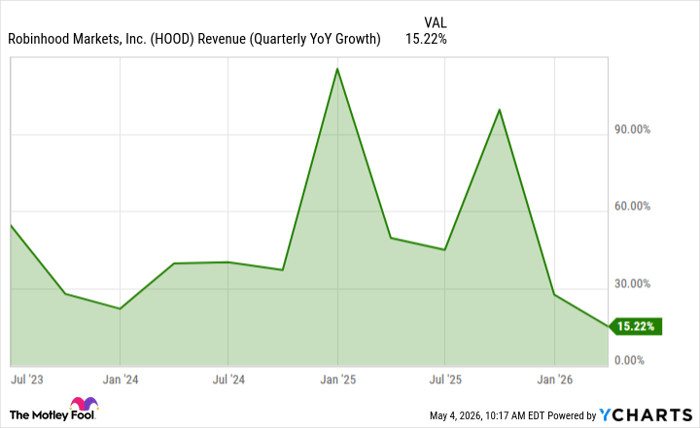Click the second peak before Jan '26
Screen dimensions: 700x428
point(499,110)
